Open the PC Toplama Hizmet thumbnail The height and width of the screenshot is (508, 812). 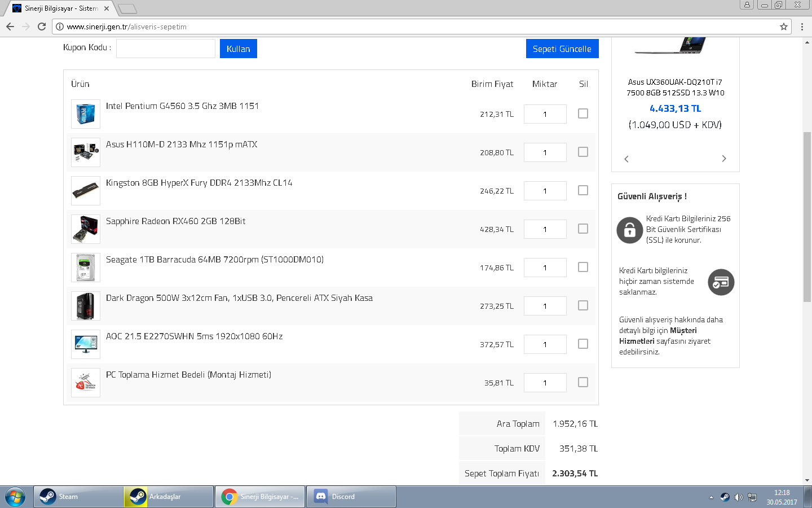tap(86, 383)
